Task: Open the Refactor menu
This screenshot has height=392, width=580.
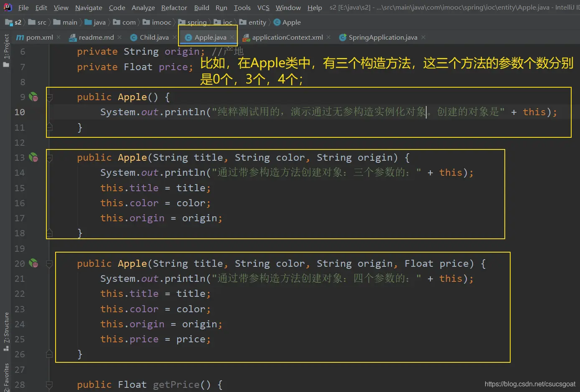Action: pos(174,8)
